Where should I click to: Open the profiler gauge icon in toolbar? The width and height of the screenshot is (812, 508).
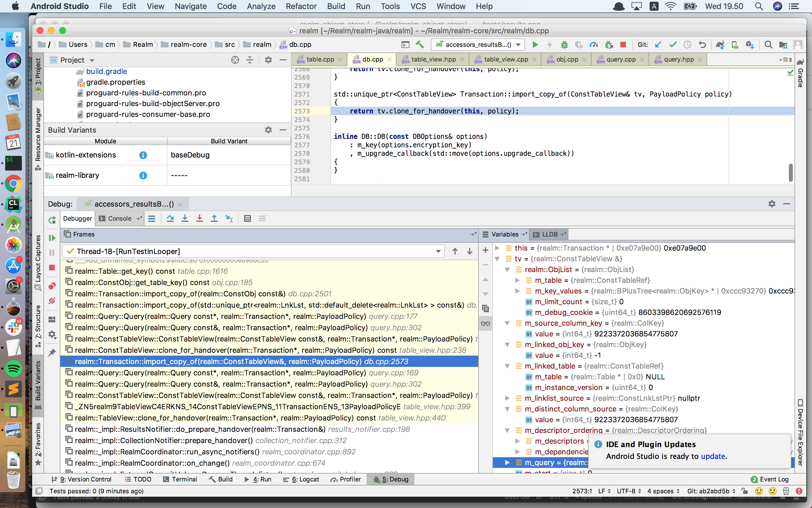pyautogui.click(x=593, y=45)
